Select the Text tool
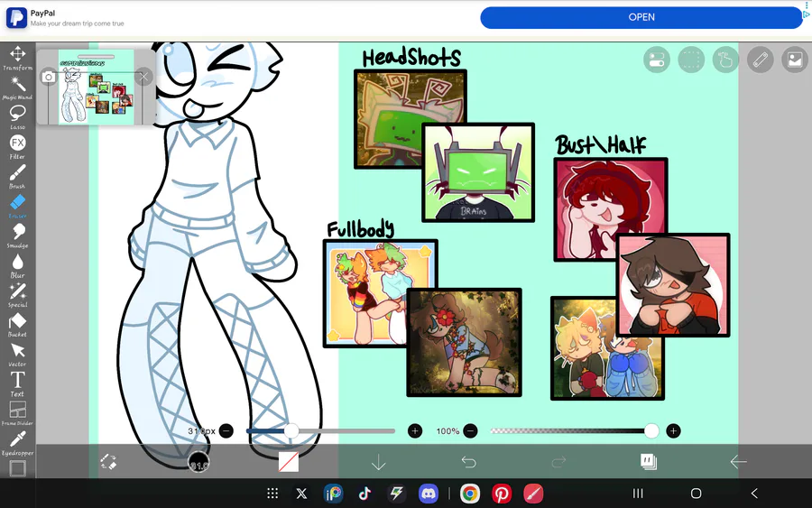 18,383
